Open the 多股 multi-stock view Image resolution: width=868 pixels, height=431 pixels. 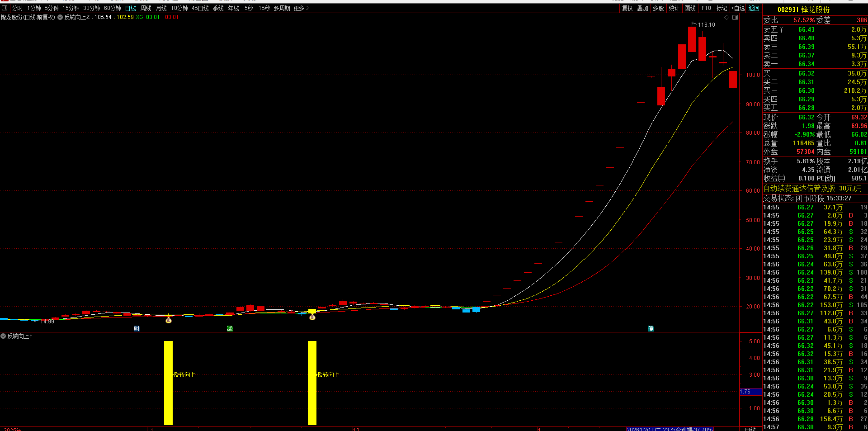pyautogui.click(x=659, y=8)
